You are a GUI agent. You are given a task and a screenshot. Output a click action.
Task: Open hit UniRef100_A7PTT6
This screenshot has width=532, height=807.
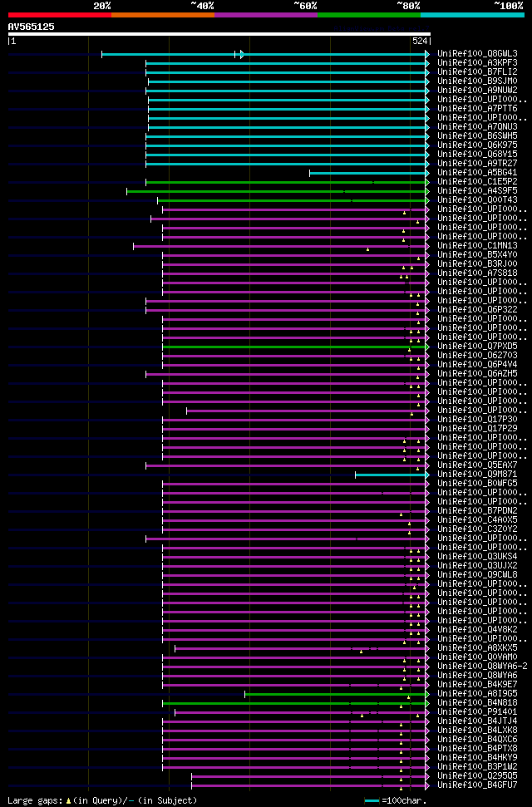(x=477, y=109)
